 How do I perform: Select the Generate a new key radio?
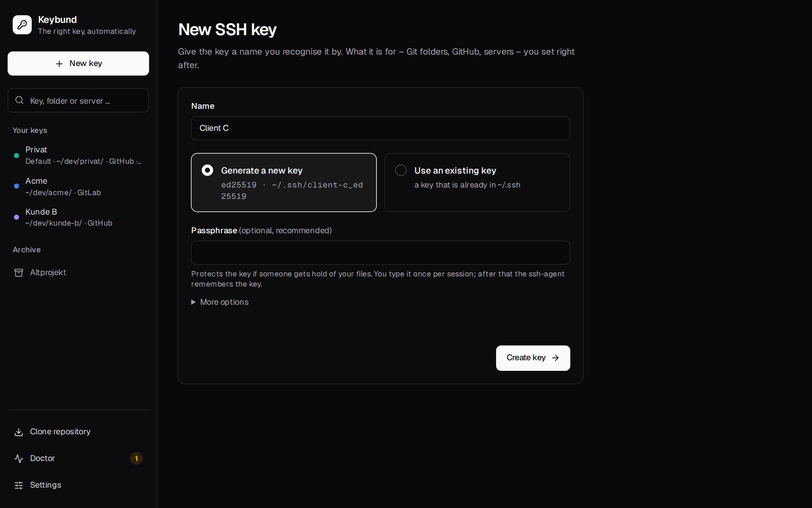[207, 170]
